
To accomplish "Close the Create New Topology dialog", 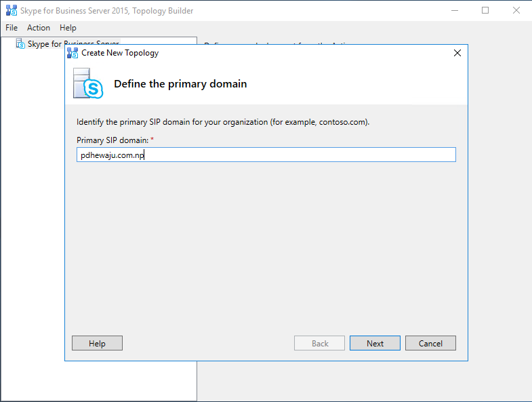I will click(x=457, y=53).
